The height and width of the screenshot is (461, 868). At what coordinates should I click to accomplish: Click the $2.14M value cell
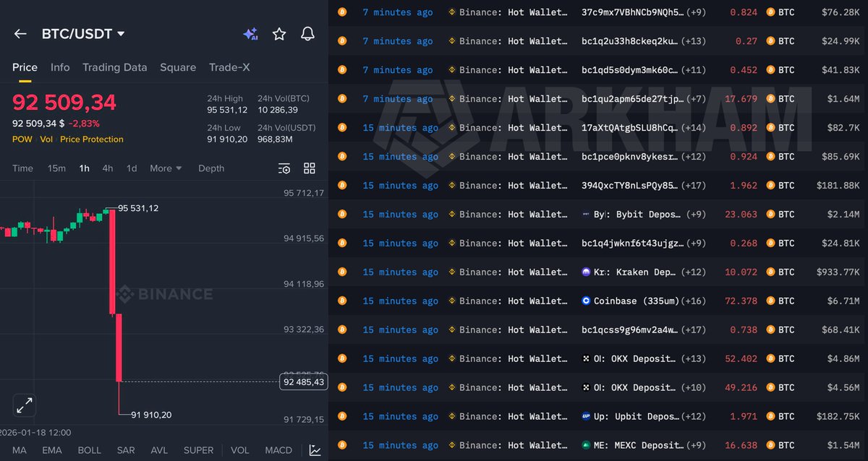pos(842,215)
